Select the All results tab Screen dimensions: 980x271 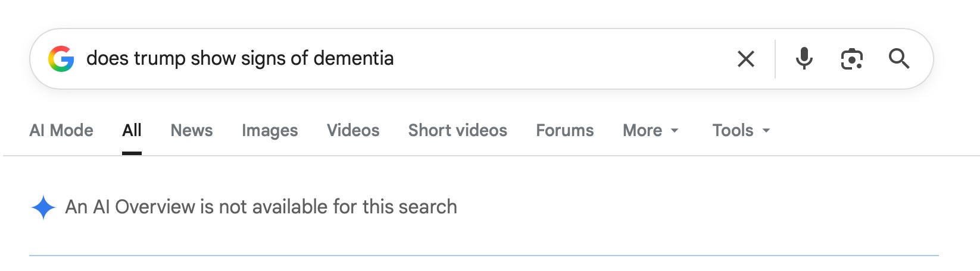[x=132, y=130]
